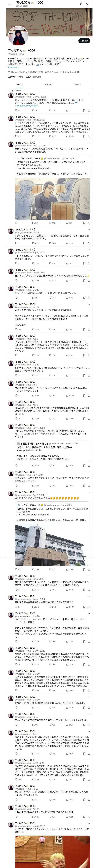
Task: Open more options on the Jan 23 post
Action: [x=89, y=229]
